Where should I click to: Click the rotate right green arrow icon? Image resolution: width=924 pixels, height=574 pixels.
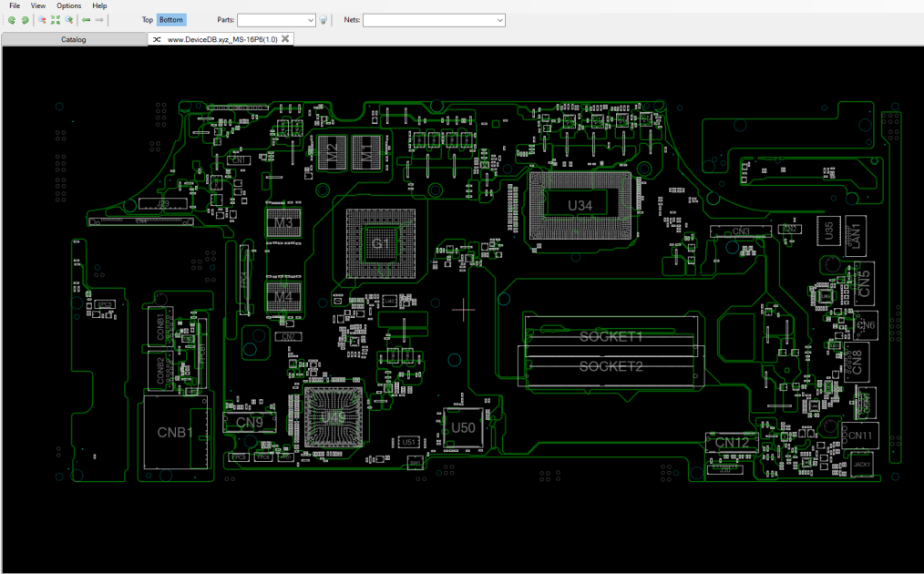[x=26, y=20]
